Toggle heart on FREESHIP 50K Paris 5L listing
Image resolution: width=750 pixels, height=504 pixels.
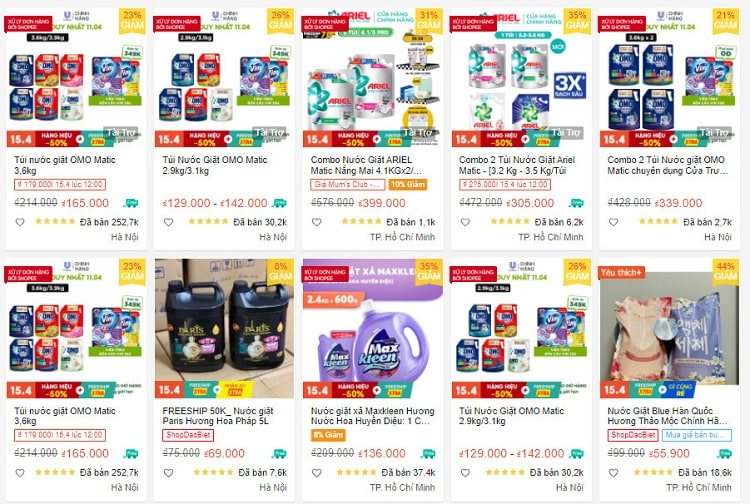[168, 472]
